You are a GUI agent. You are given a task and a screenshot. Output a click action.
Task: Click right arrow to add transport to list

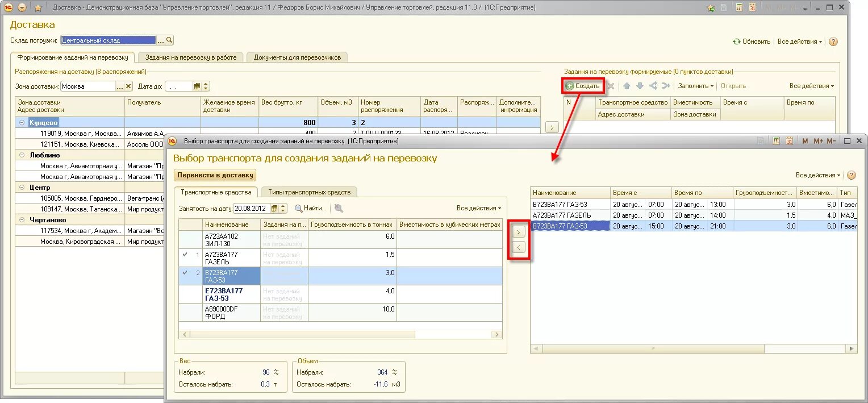[519, 232]
